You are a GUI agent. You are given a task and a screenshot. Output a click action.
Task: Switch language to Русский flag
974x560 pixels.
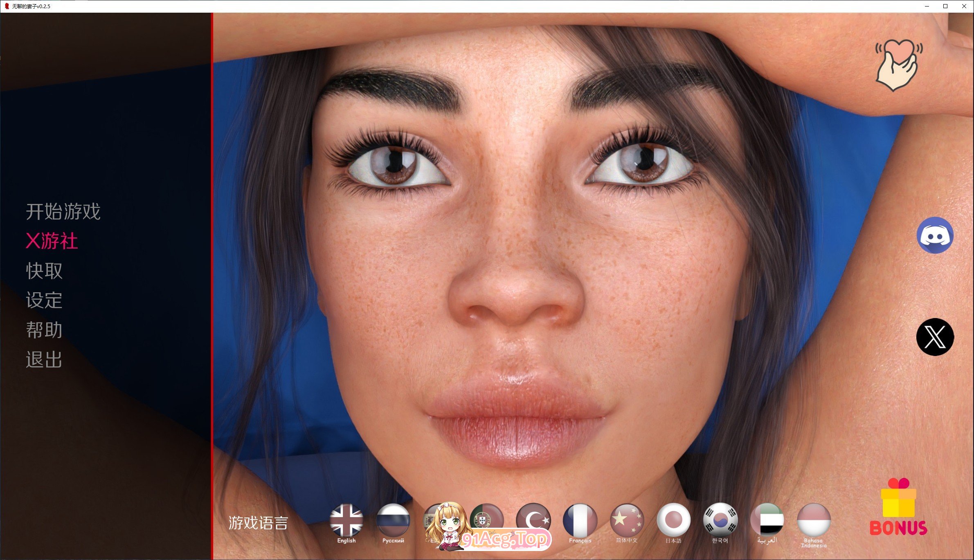click(x=393, y=520)
